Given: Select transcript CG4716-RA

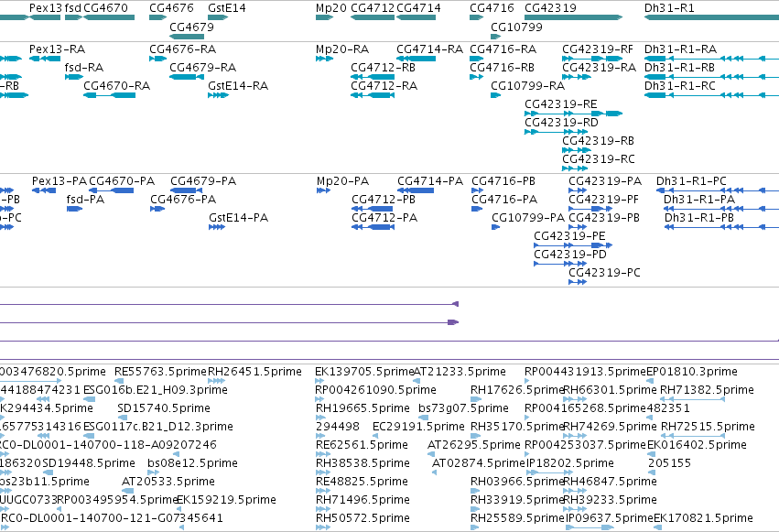Looking at the screenshot, I should 476,59.
